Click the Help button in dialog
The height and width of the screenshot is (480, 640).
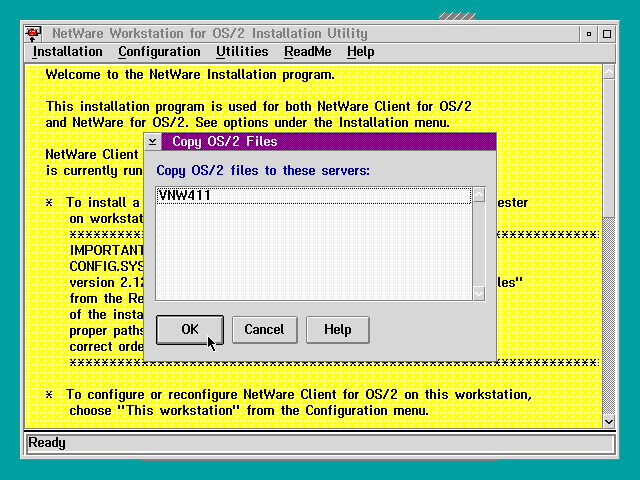point(338,329)
